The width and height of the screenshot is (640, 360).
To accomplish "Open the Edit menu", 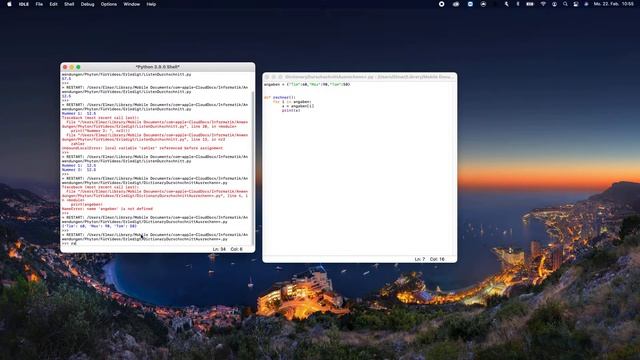I will (x=53, y=4).
